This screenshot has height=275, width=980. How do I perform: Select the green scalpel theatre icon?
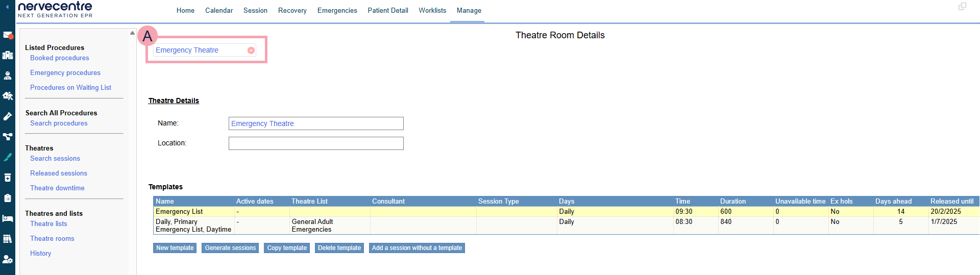8,157
